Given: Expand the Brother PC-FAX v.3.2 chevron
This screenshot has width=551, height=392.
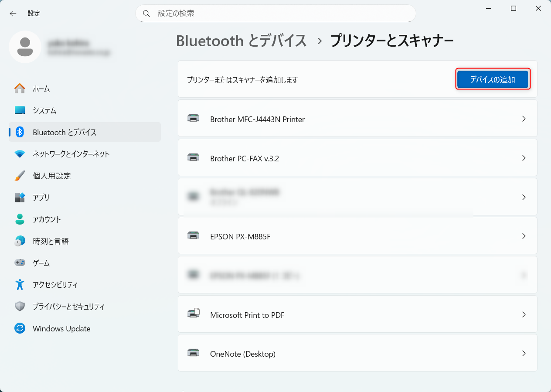Looking at the screenshot, I should point(524,158).
